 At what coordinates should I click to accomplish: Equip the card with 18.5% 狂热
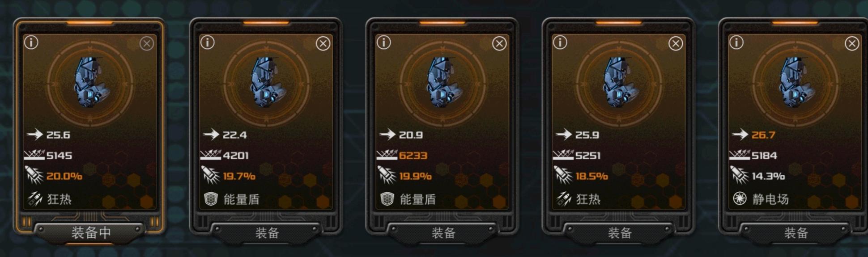(x=619, y=232)
